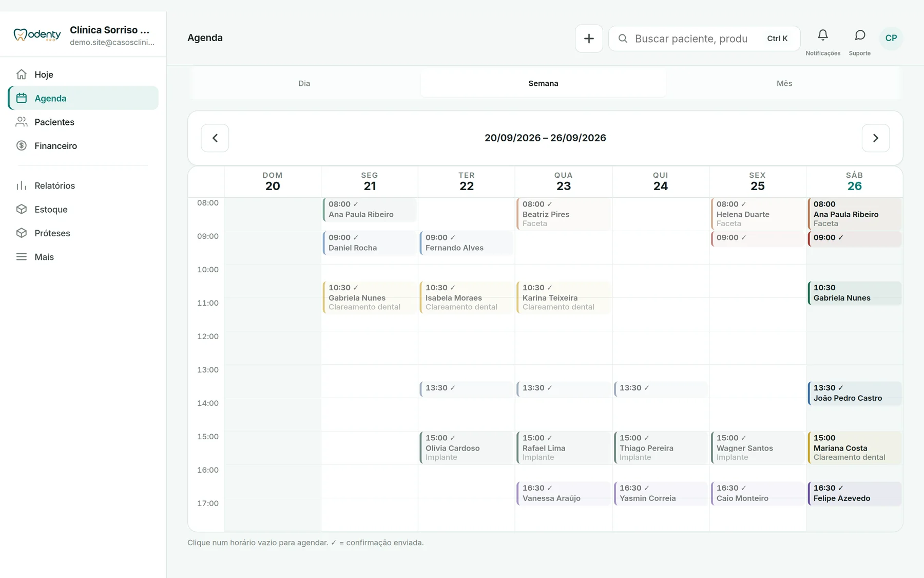924x578 pixels.
Task: Open Daniel Rocha's 09:00 appointment
Action: 370,243
